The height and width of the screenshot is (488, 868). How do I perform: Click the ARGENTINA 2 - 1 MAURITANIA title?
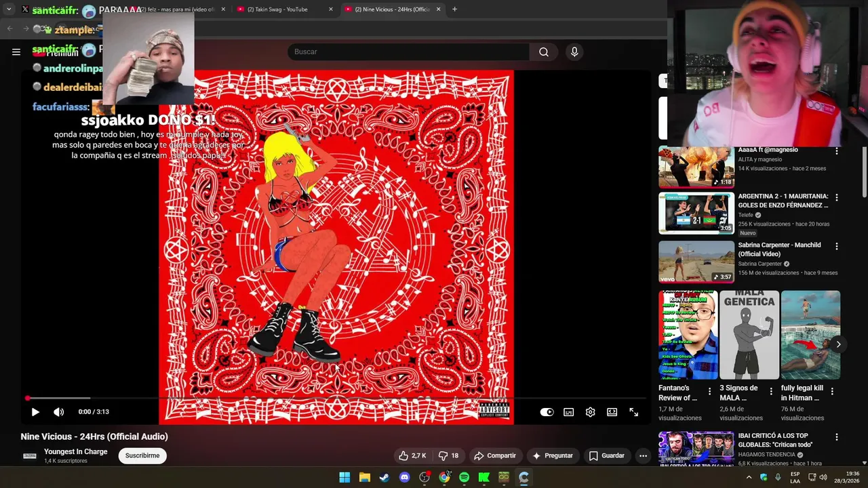click(x=783, y=201)
